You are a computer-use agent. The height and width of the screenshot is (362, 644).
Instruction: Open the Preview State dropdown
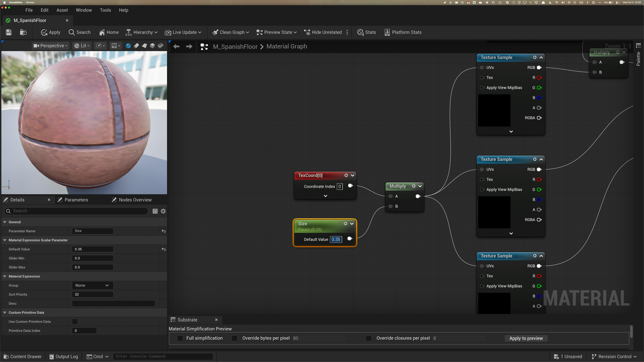(x=277, y=32)
